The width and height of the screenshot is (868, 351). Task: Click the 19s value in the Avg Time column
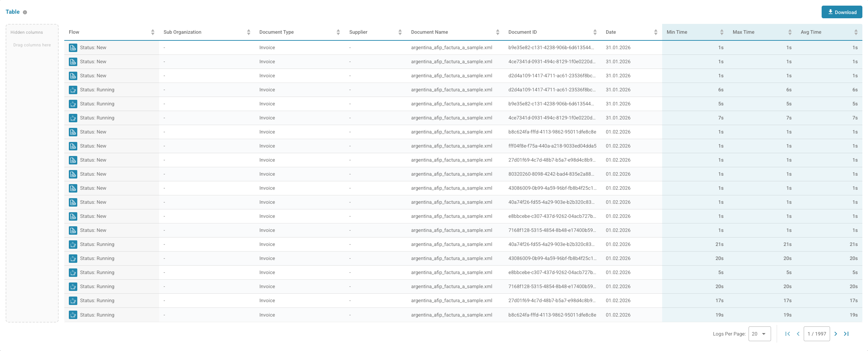point(854,315)
